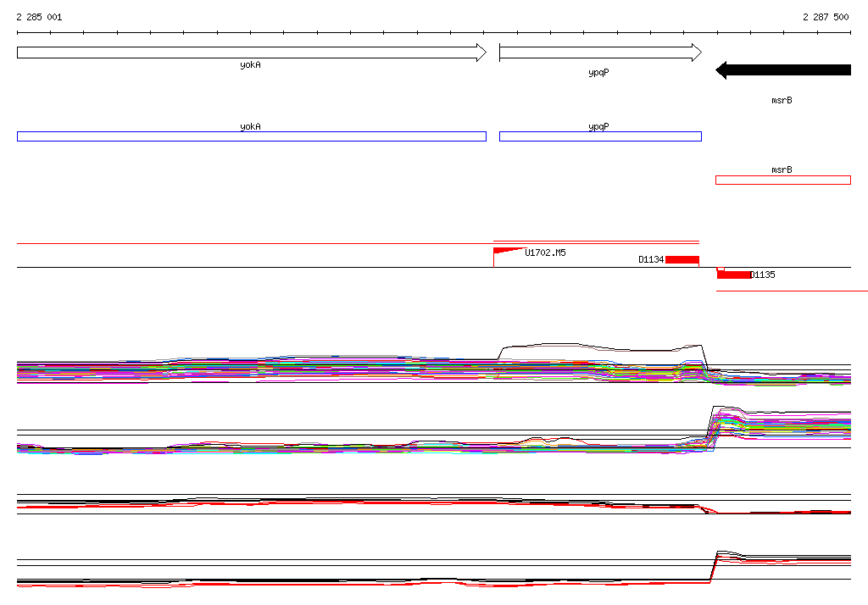The height and width of the screenshot is (605, 868).
Task: Click the yokA label above blue rectangle
Action: pos(250,126)
